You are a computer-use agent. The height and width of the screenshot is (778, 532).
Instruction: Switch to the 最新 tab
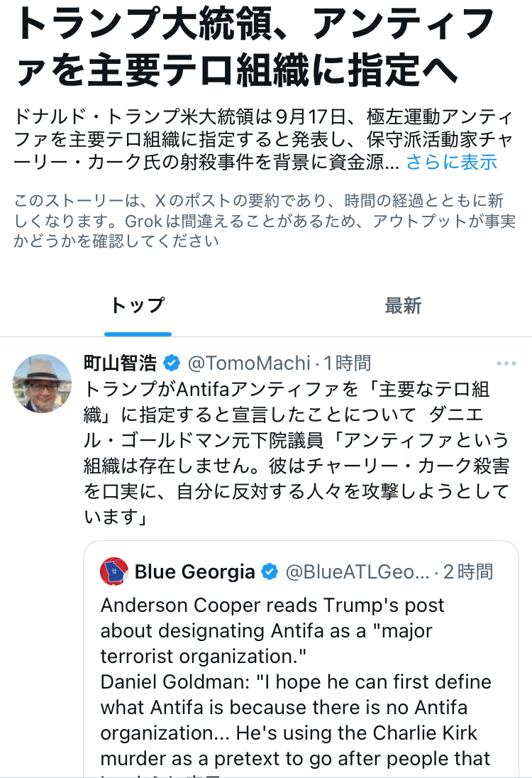point(403,306)
